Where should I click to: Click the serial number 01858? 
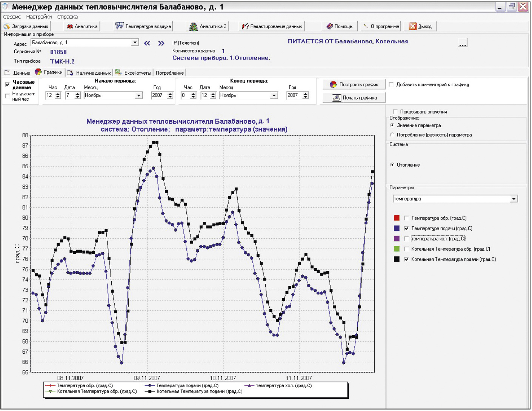click(58, 52)
